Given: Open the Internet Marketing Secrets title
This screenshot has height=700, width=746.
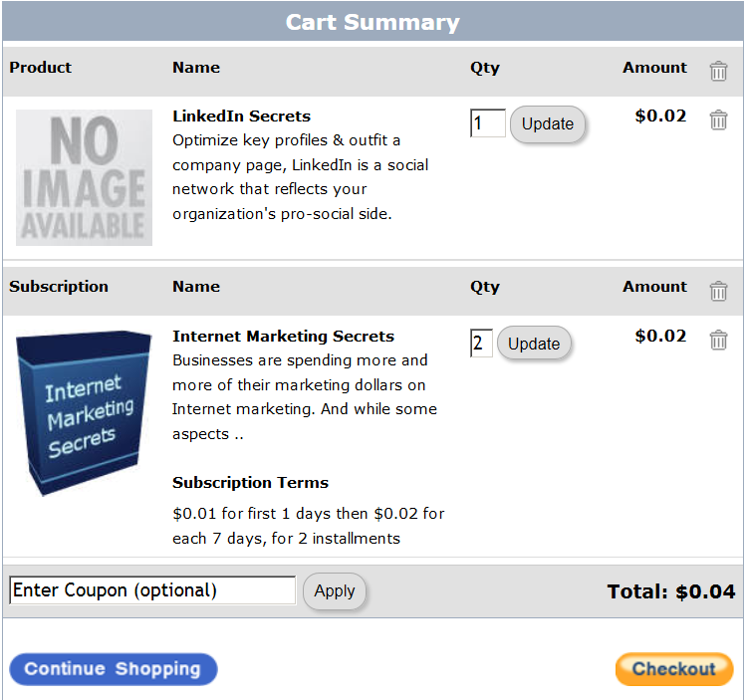Looking at the screenshot, I should pyautogui.click(x=283, y=337).
